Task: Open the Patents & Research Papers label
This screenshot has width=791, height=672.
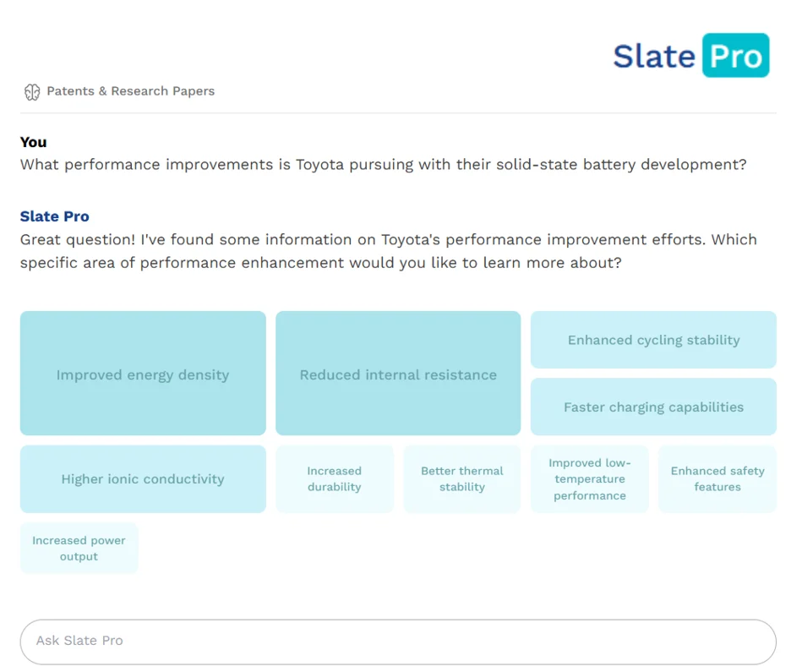Action: point(130,91)
